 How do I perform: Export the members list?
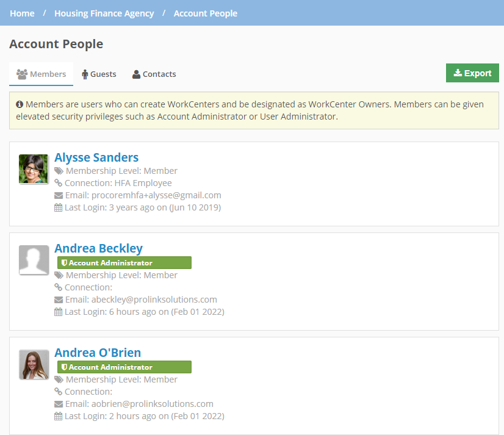point(472,73)
